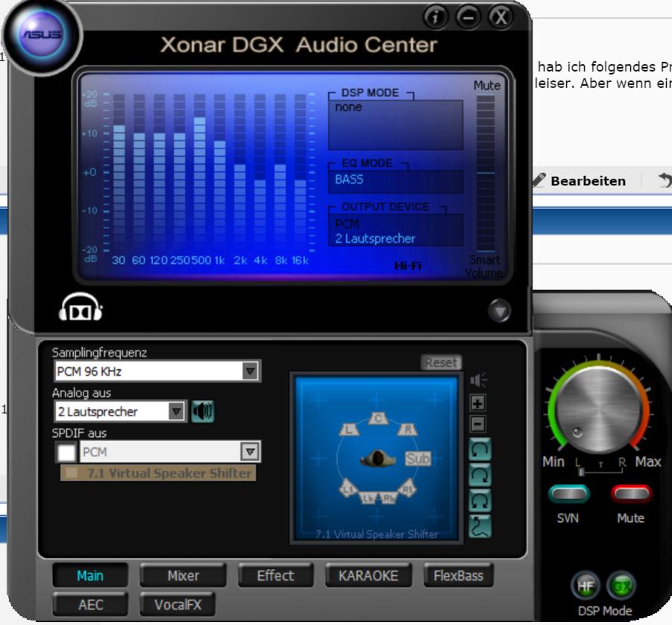
Task: Open the info button in title bar
Action: point(436,18)
